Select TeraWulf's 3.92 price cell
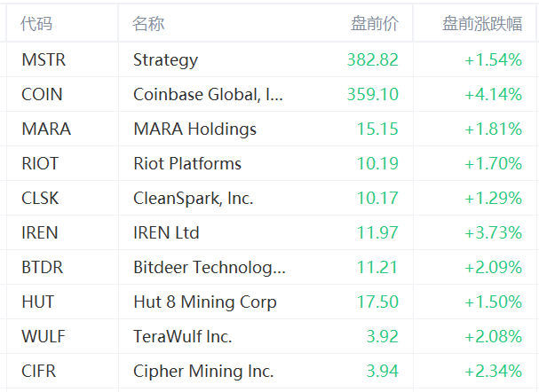This screenshot has height=392, width=539. click(383, 336)
